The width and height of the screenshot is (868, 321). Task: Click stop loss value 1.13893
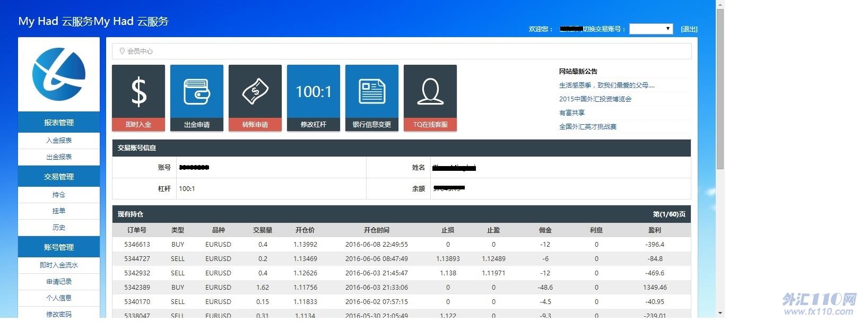tap(448, 259)
